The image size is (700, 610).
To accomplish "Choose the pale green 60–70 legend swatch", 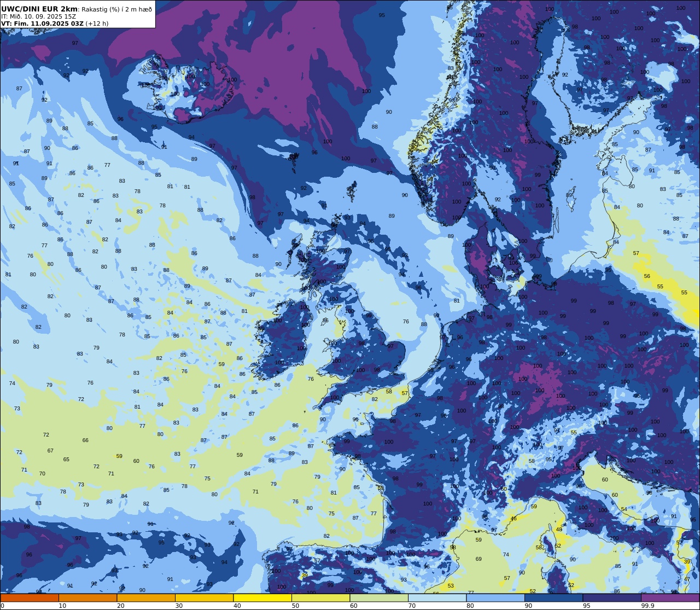I will click(379, 597).
